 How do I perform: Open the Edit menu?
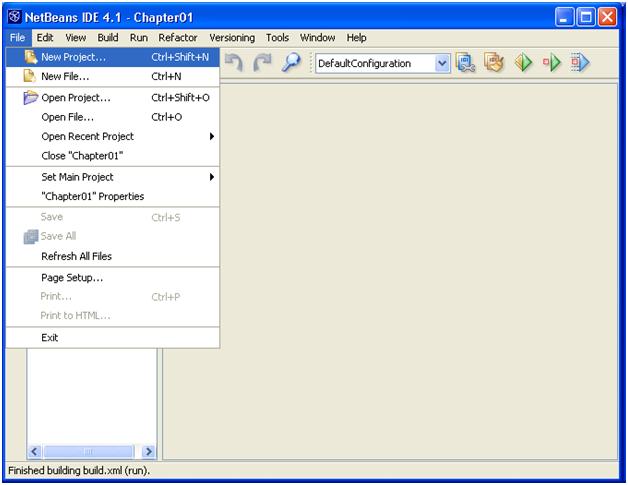point(45,38)
